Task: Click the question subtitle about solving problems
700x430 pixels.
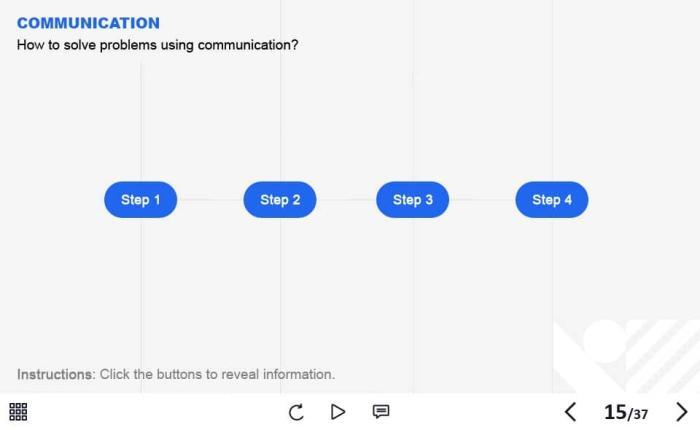Action: [158, 45]
